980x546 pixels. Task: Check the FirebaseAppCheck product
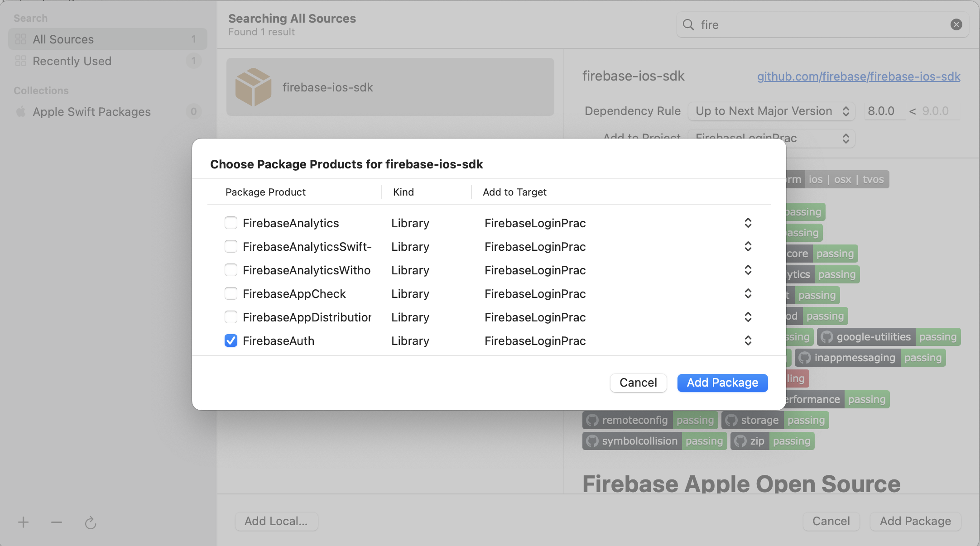pyautogui.click(x=231, y=293)
